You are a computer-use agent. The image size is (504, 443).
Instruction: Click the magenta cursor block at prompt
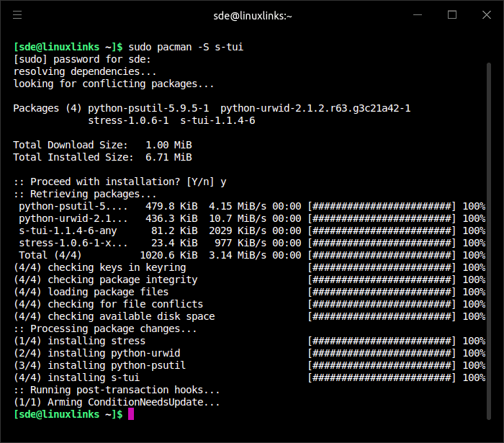click(x=131, y=414)
